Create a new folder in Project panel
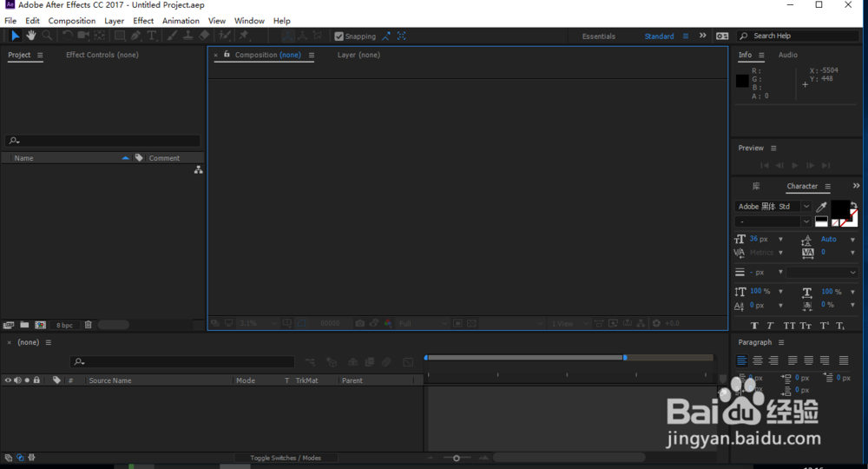Viewport: 868px width, 469px height. (x=24, y=325)
